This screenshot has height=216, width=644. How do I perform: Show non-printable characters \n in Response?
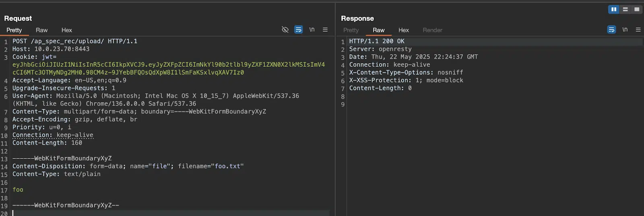(625, 30)
